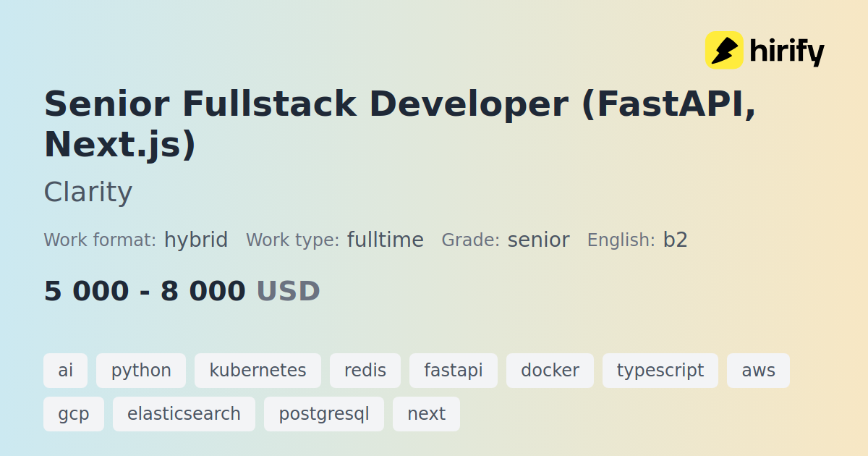Click the senior grade value

[x=538, y=240]
